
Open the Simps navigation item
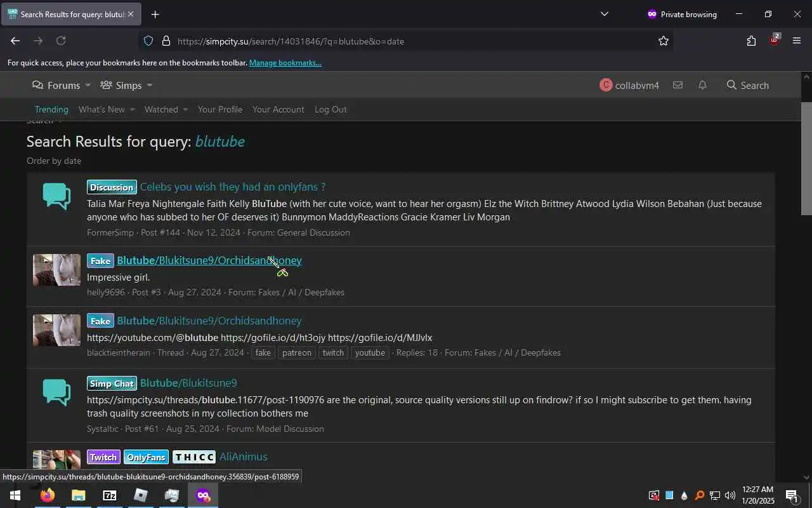(121, 85)
